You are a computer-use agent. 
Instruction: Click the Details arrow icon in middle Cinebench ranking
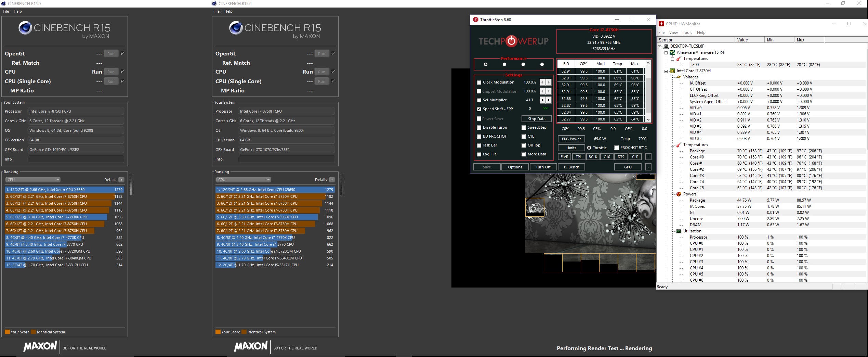(332, 180)
